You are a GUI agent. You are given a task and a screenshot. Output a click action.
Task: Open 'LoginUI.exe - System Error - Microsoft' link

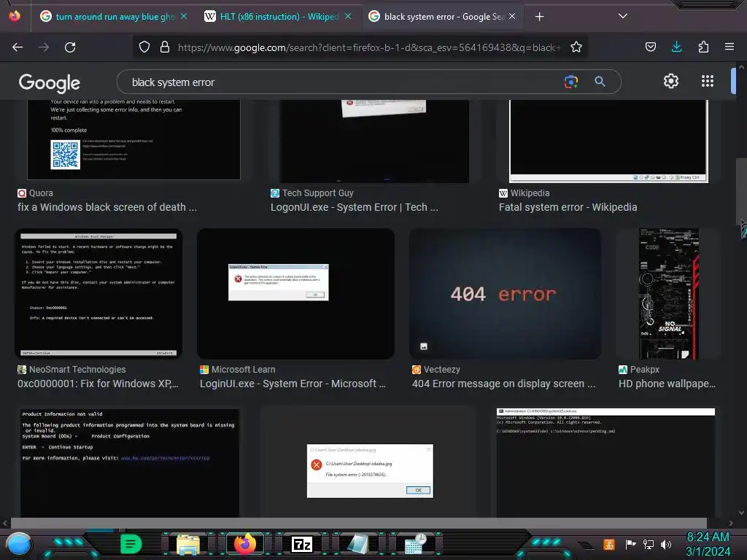click(293, 384)
